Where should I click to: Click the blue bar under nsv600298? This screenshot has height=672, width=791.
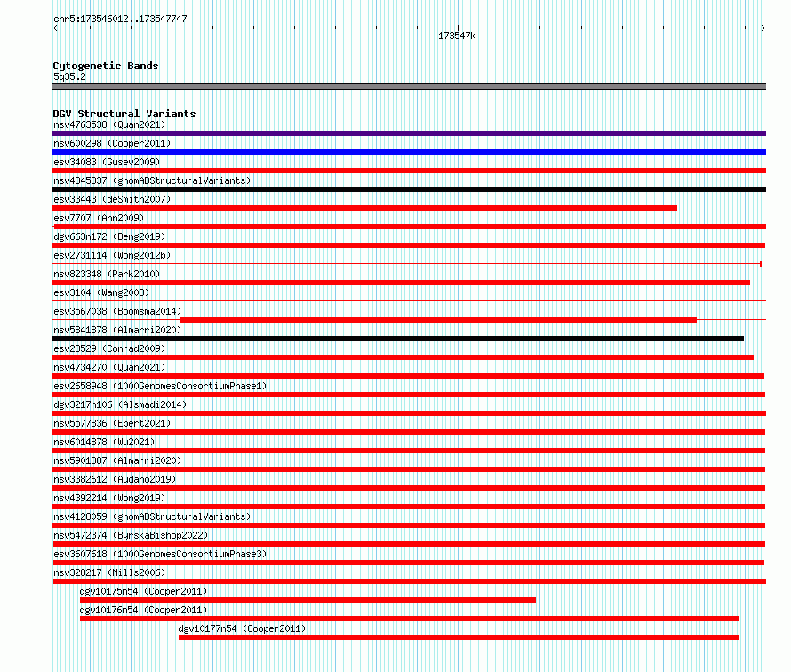tap(409, 152)
